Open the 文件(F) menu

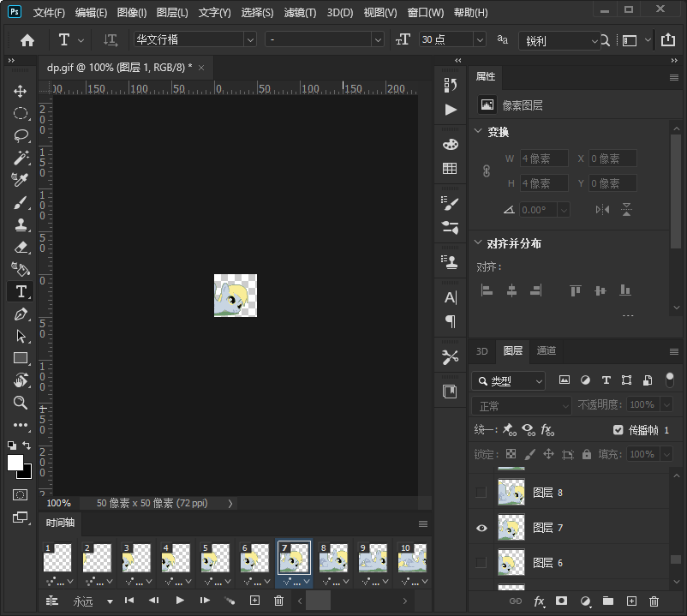(x=49, y=13)
